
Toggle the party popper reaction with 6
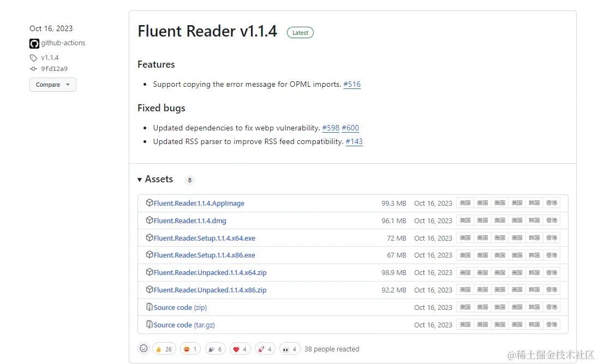coord(216,349)
